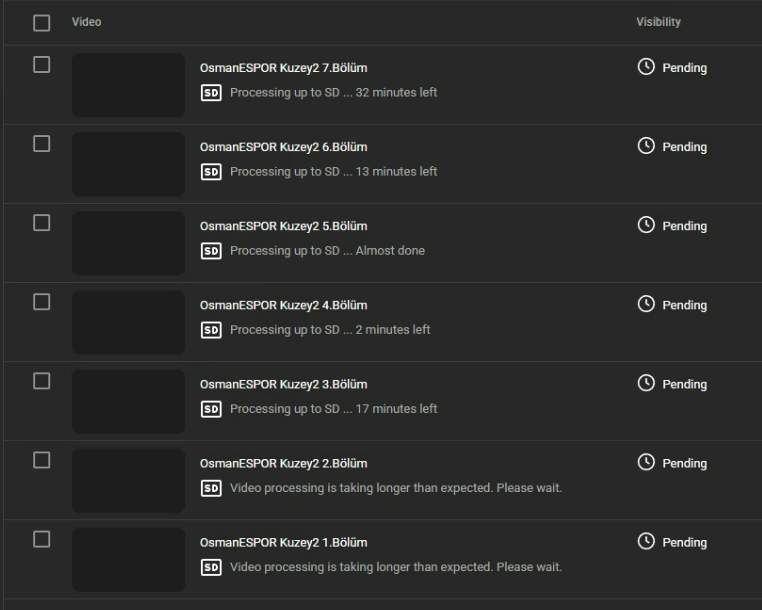Click the SD icon for 7.Bölüm
The image size is (762, 610).
(211, 92)
